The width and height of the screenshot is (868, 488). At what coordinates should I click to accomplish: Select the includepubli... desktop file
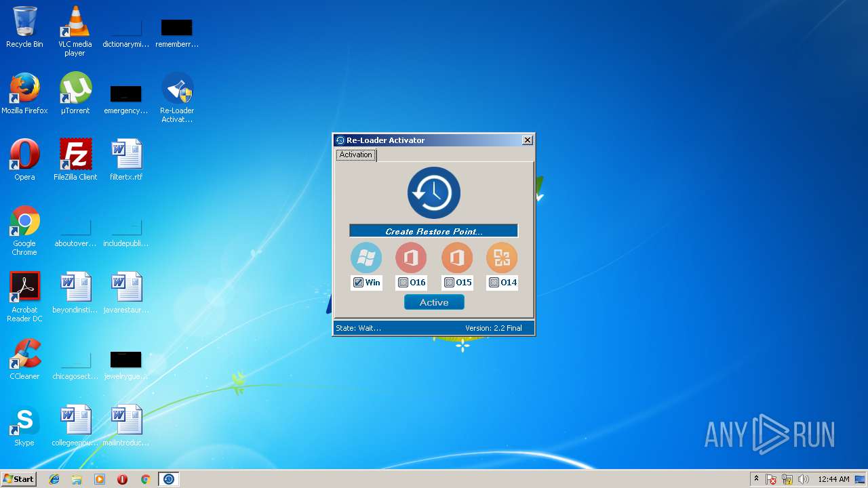(x=126, y=232)
